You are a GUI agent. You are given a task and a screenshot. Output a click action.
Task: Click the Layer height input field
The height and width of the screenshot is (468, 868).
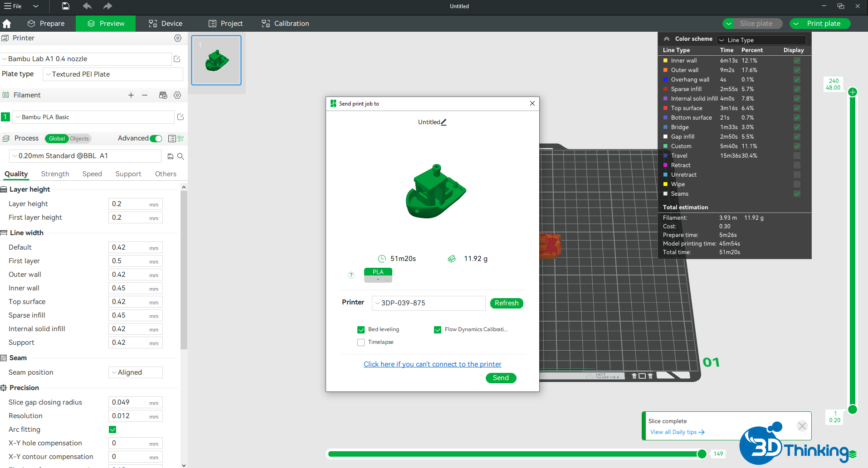tap(136, 204)
